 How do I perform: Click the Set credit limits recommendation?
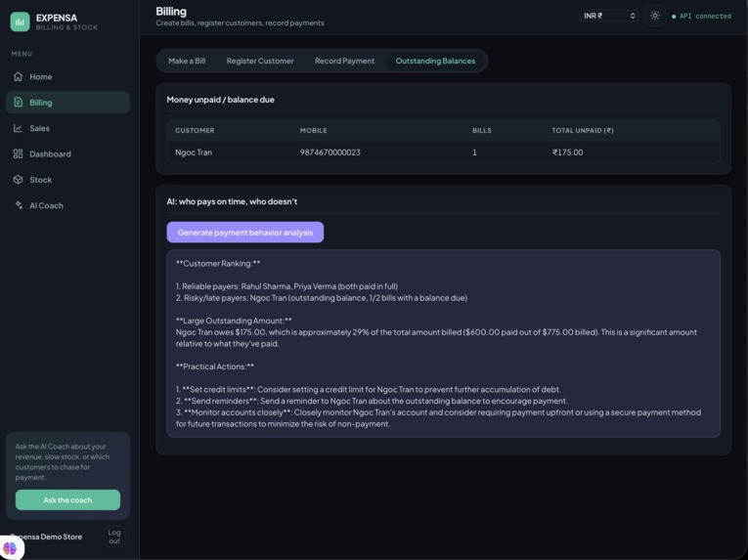point(369,389)
